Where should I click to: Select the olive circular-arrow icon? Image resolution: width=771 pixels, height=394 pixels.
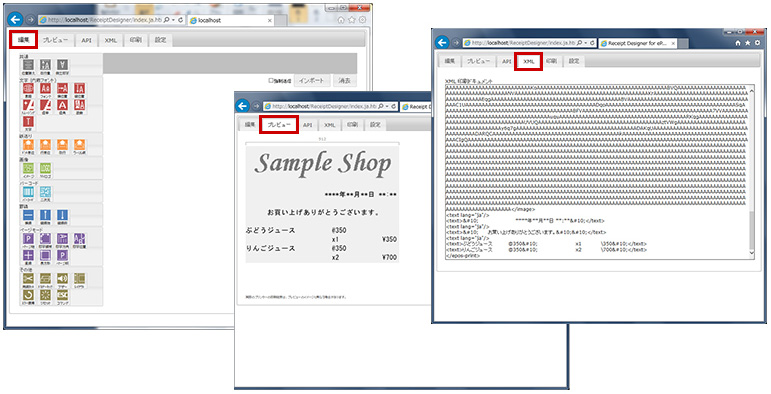coord(29,296)
